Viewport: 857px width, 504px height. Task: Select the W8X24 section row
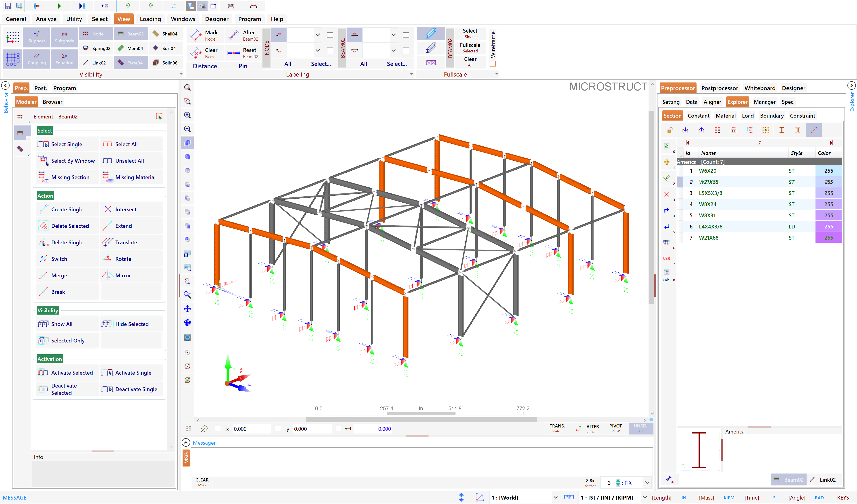pos(759,204)
